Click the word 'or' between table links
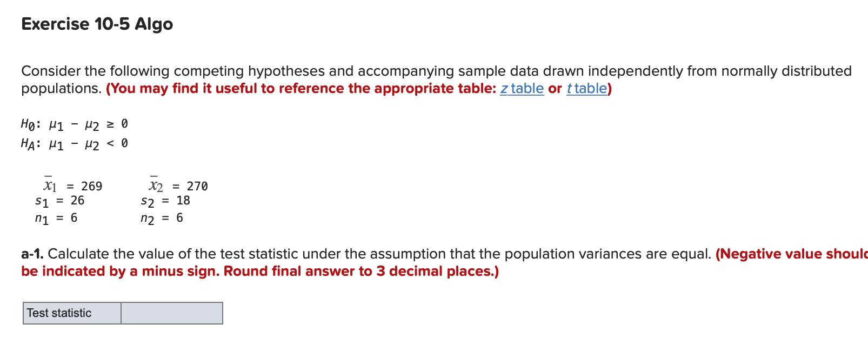 [x=555, y=89]
